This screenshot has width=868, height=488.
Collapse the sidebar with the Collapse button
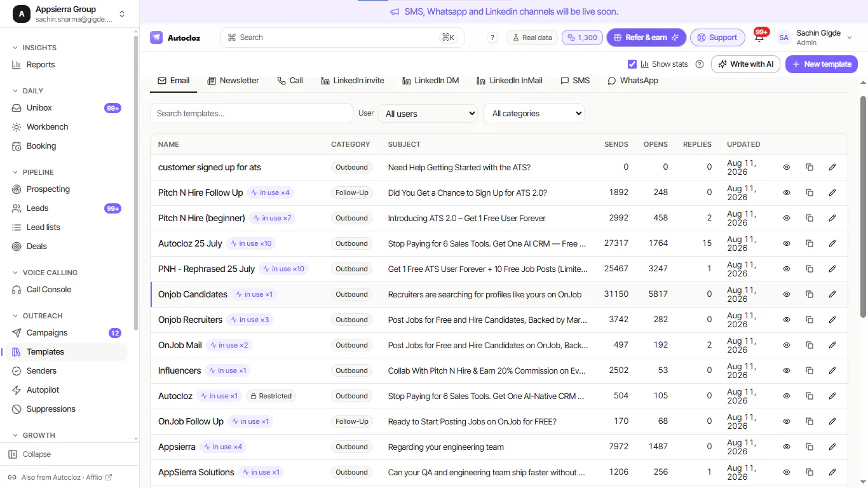point(30,454)
